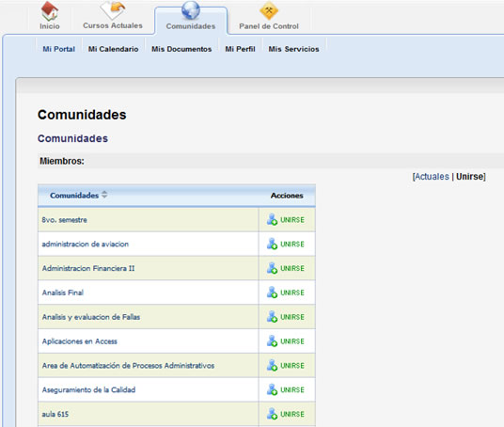Open the Inicio house icon

tap(50, 11)
